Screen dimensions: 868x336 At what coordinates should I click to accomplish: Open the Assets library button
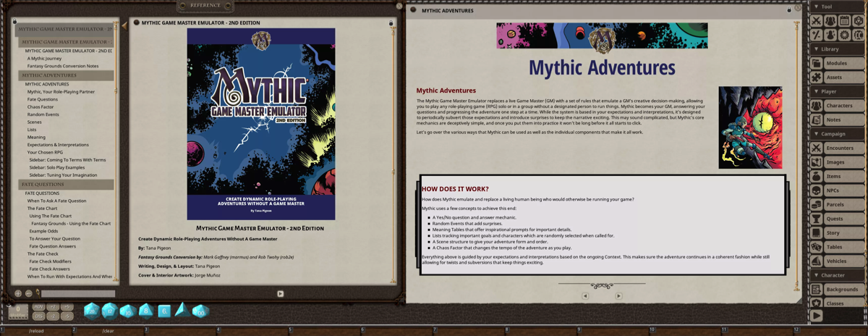[x=843, y=77]
